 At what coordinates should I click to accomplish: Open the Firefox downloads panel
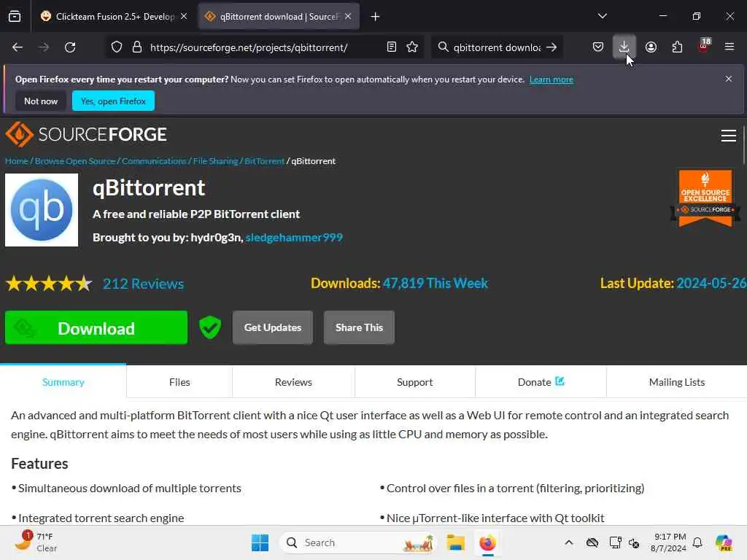pos(624,47)
